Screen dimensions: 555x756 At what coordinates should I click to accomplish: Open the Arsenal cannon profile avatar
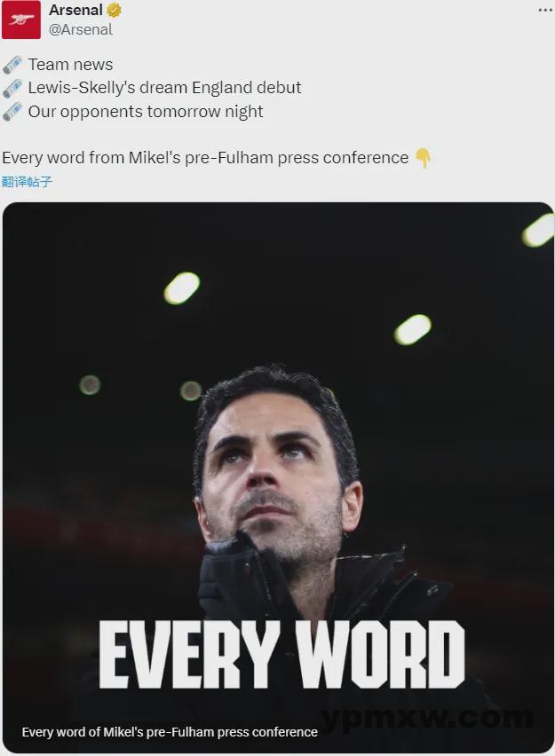coord(21,20)
